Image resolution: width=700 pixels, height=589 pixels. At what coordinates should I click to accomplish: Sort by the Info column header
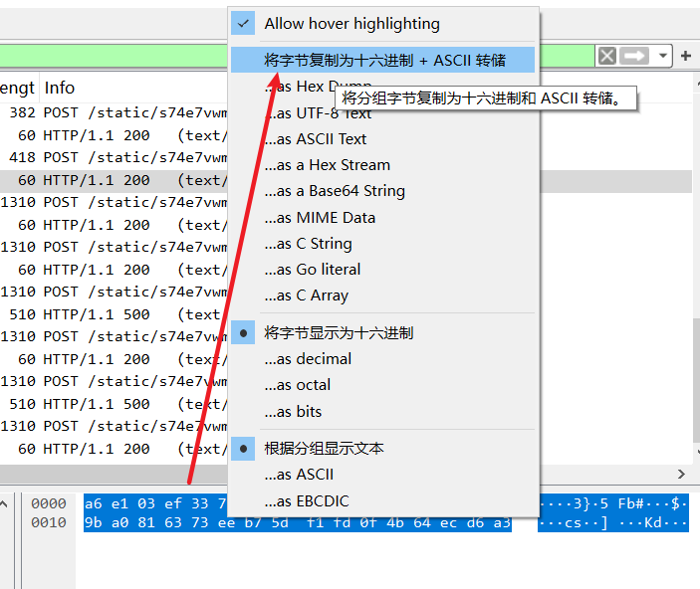60,88
